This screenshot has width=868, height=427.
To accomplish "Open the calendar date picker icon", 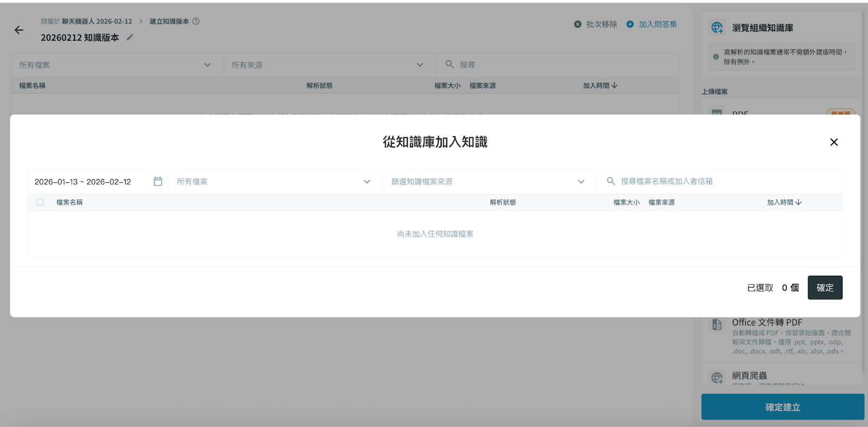I will click(x=158, y=182).
